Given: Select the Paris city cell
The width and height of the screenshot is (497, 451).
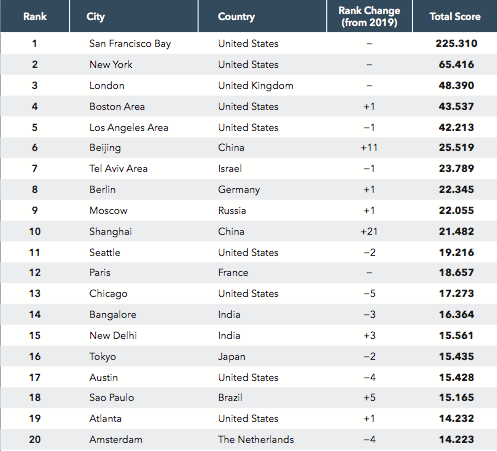Looking at the screenshot, I should coord(100,273).
